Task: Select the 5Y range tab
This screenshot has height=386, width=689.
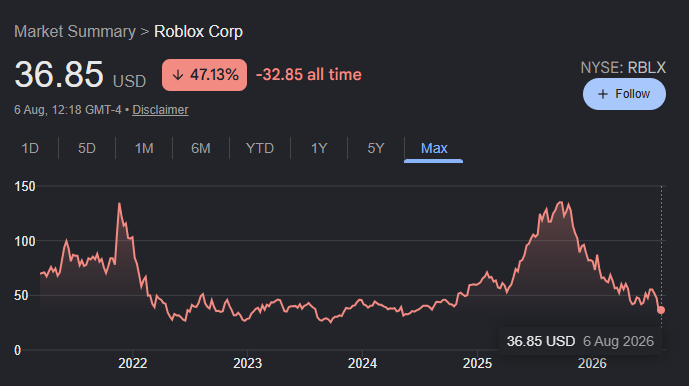Action: coord(376,148)
